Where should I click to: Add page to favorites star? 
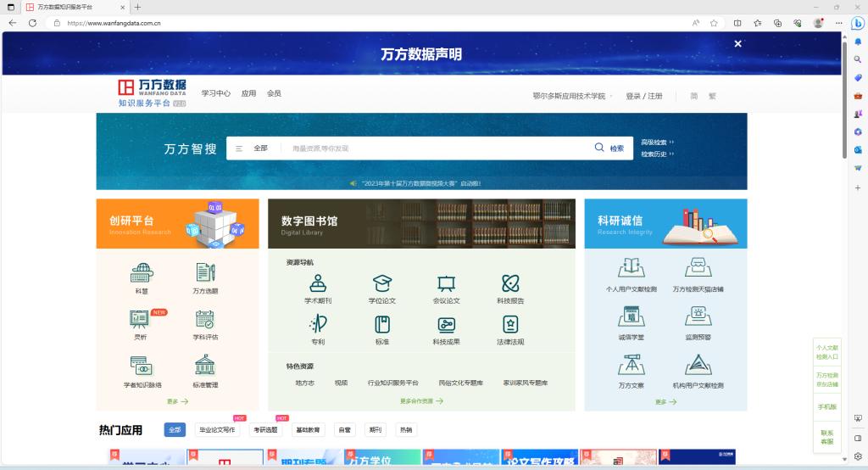pos(714,23)
